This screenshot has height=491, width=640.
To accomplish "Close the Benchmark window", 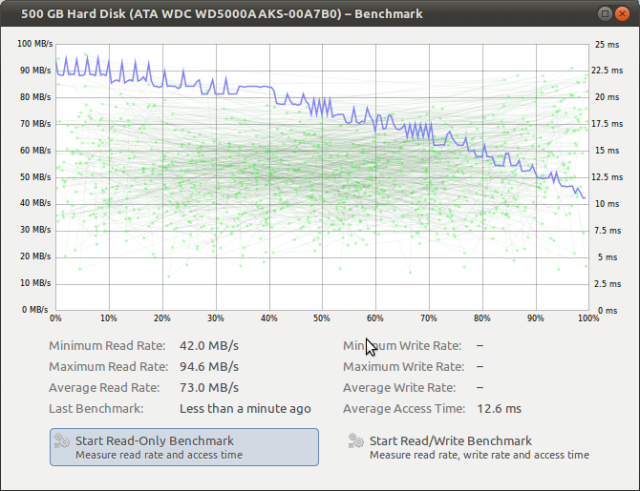I will pyautogui.click(x=622, y=14).
